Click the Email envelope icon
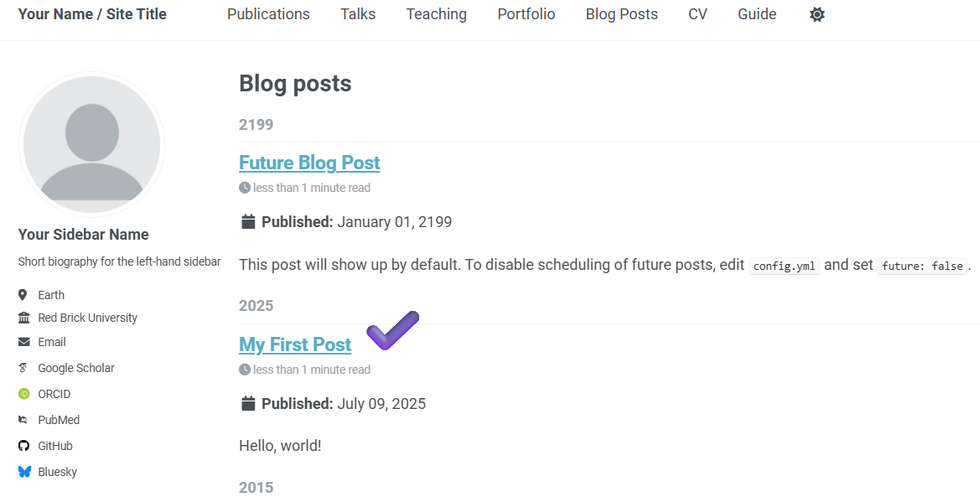The image size is (980, 502). pyautogui.click(x=23, y=342)
